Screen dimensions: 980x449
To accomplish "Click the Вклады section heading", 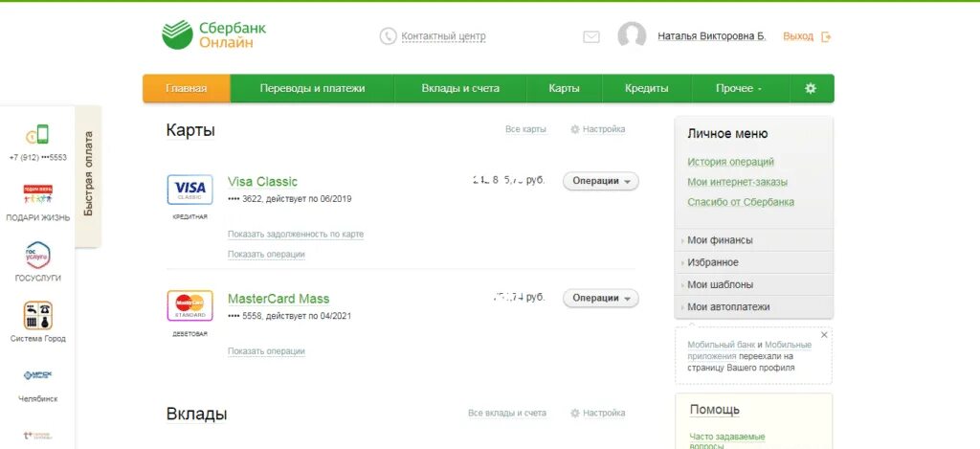I will point(197,414).
